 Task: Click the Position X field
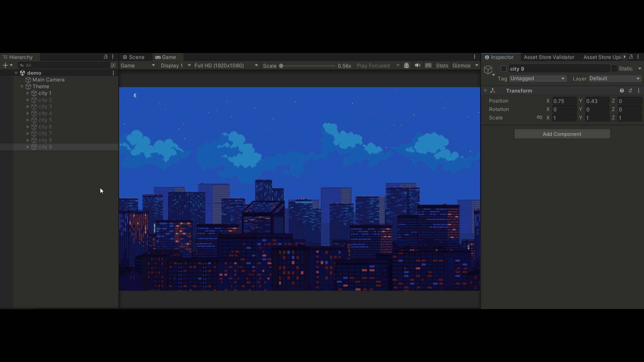[564, 101]
